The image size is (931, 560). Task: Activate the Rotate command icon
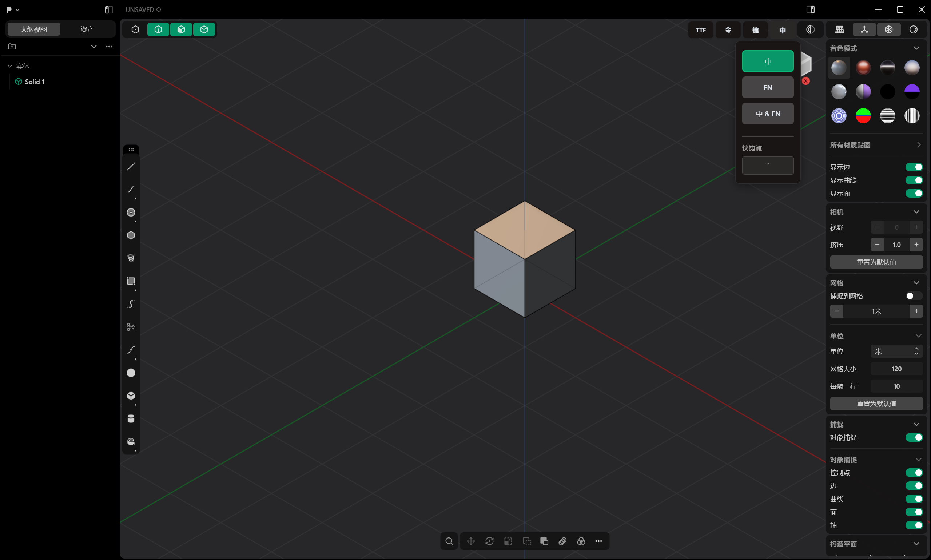(489, 541)
